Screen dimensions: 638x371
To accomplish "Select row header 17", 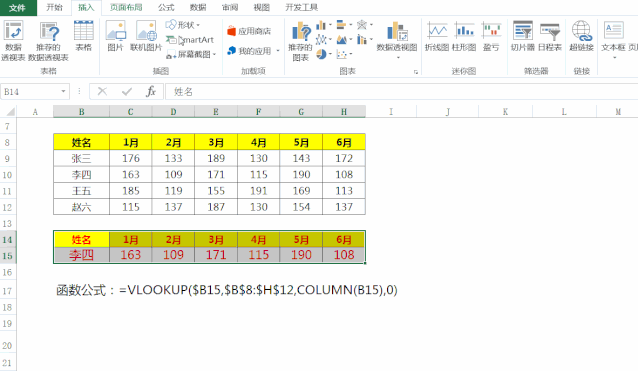I will pyautogui.click(x=7, y=291).
